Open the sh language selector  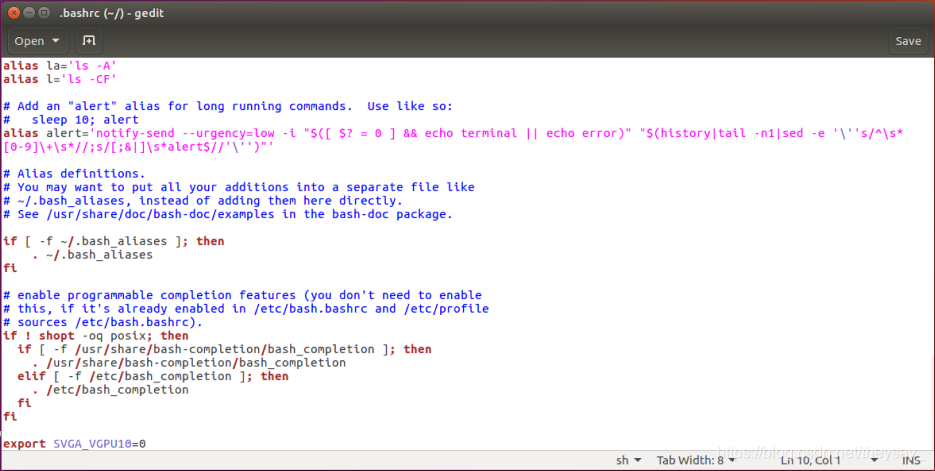(629, 460)
